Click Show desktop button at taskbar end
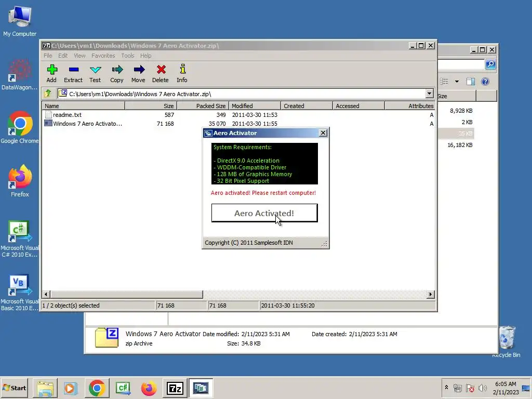The height and width of the screenshot is (399, 532). tap(526, 388)
